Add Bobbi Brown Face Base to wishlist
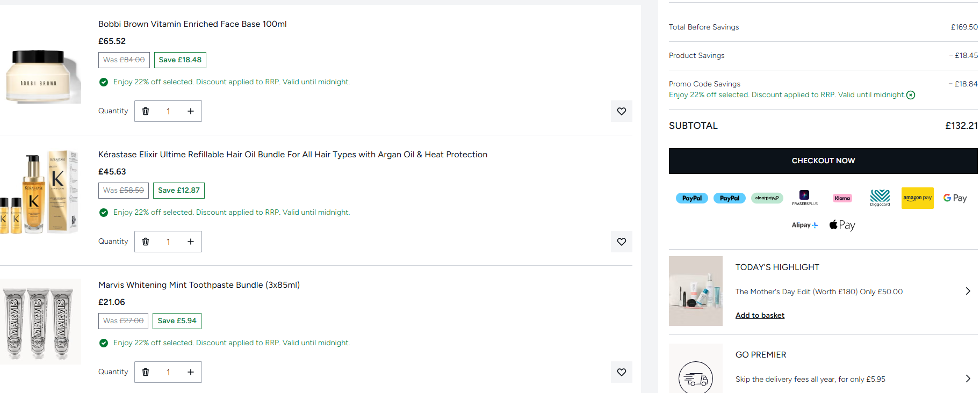 [x=621, y=111]
